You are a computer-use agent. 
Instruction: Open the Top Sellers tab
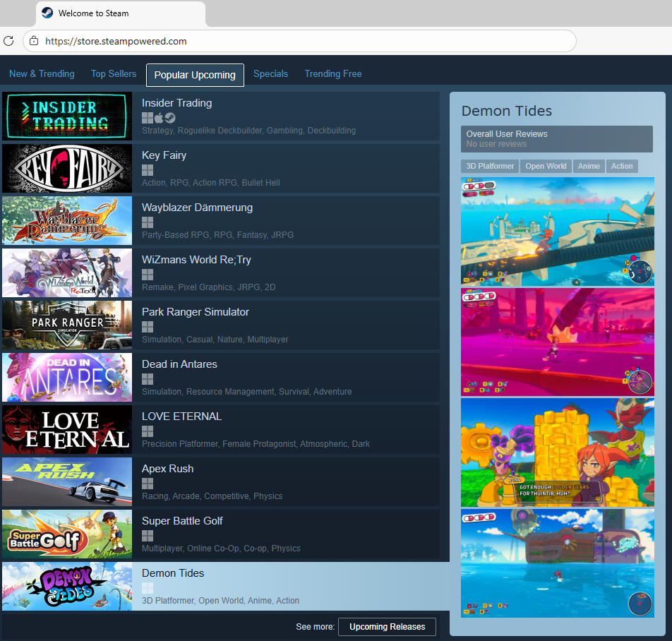[114, 74]
